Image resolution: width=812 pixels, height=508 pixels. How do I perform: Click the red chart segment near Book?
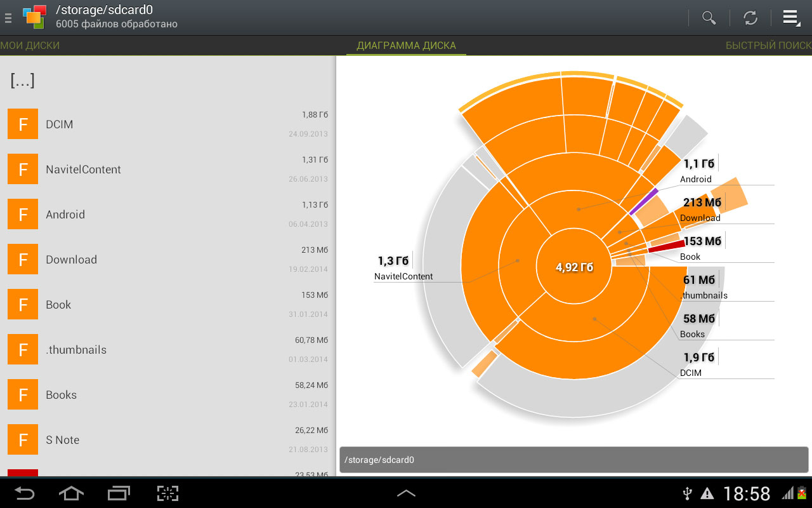(666, 246)
